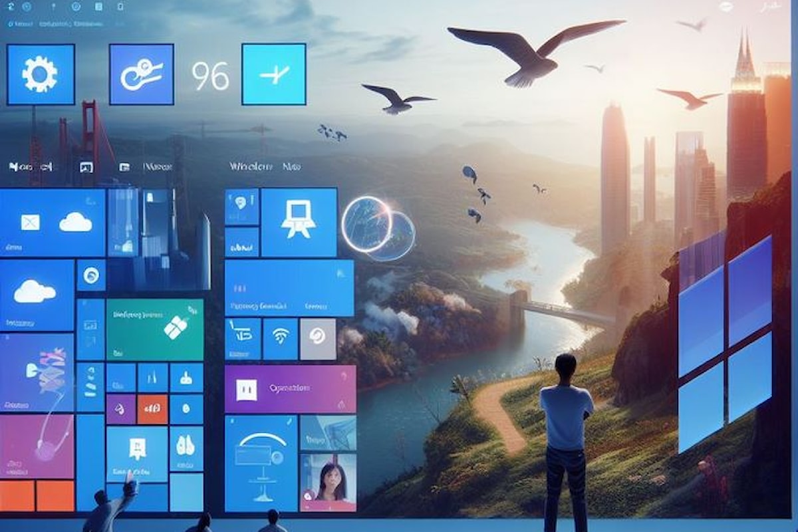The height and width of the screenshot is (532, 798).
Task: Open the Settings gear tile
Action: click(x=39, y=74)
